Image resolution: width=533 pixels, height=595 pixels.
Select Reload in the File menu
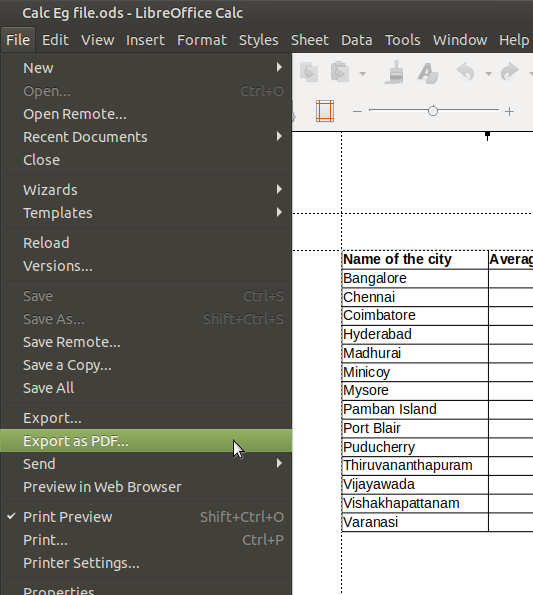146,243
